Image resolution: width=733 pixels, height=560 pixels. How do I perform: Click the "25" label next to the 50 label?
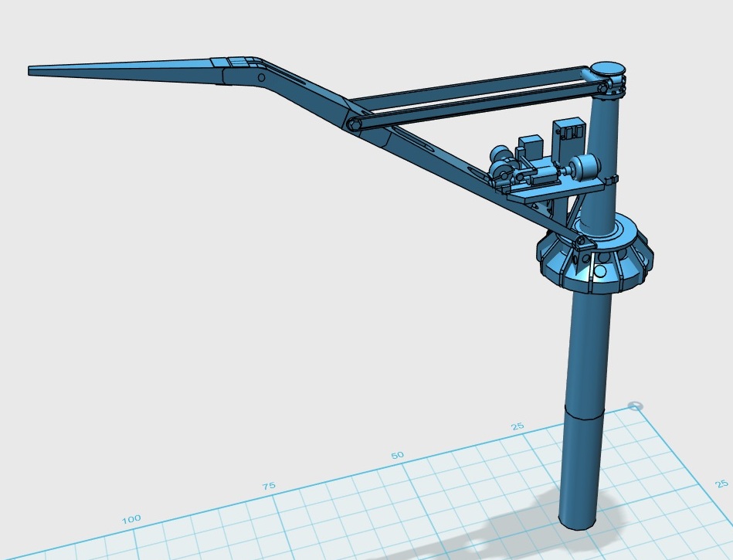point(518,426)
